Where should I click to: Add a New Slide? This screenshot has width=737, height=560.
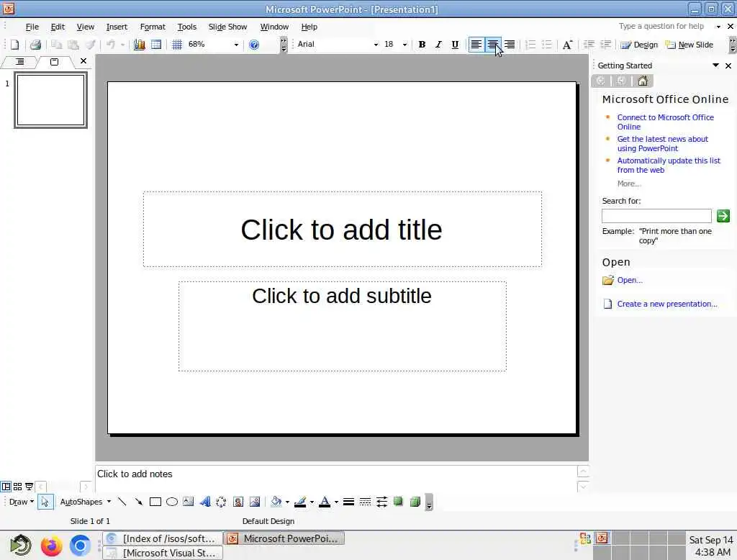(x=689, y=45)
